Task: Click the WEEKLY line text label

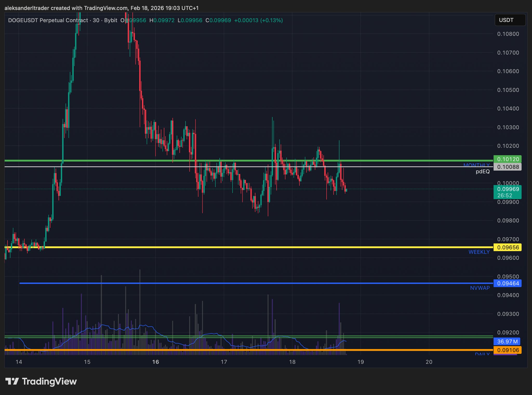Action: [479, 252]
